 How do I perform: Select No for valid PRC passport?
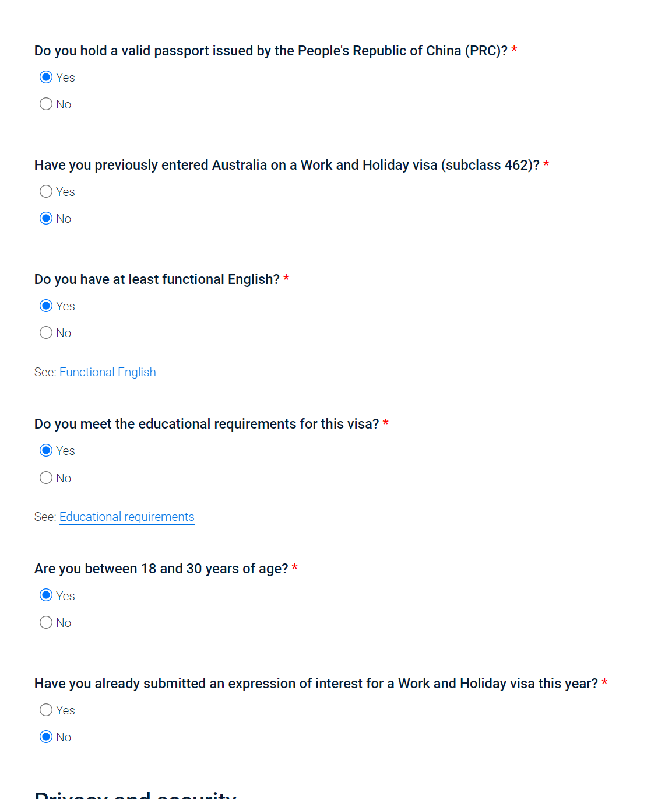(46, 104)
